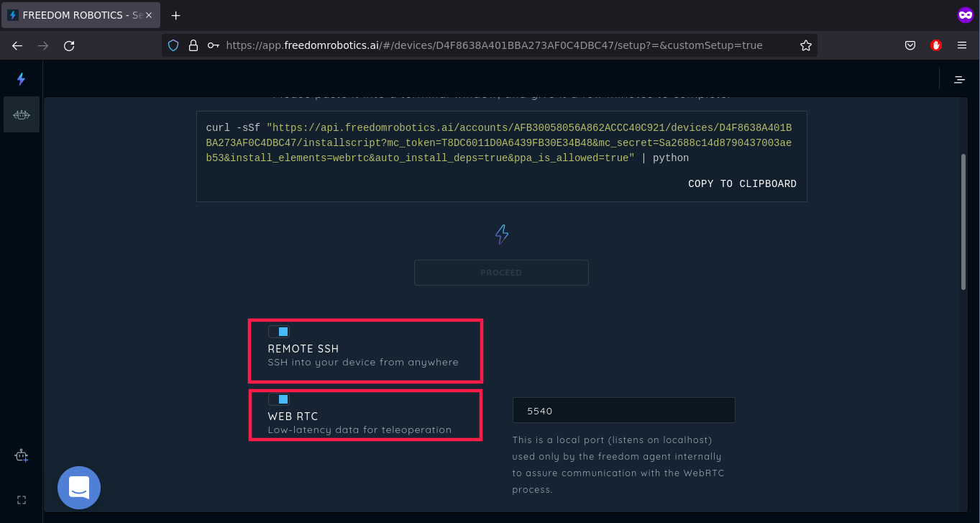Click the WebRTC local port field showing 5540
980x523 pixels.
(x=623, y=411)
